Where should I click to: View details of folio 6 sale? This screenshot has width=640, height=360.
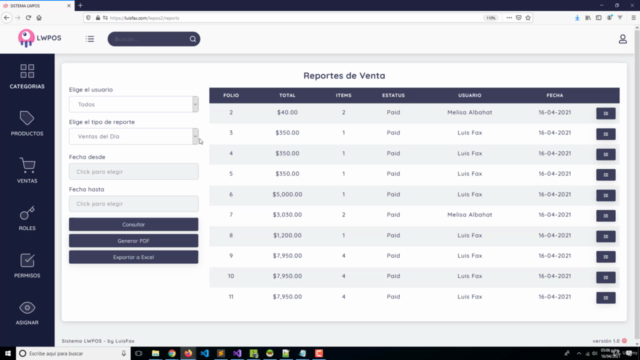606,196
